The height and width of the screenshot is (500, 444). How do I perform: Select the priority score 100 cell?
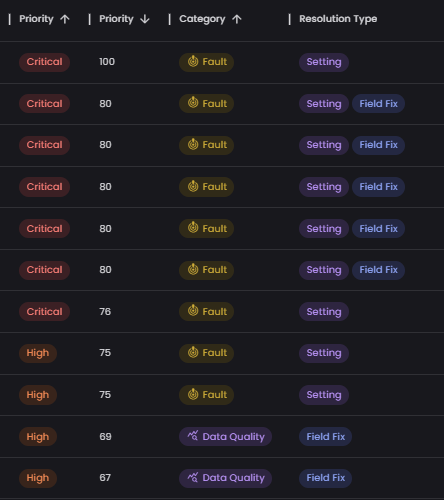107,62
